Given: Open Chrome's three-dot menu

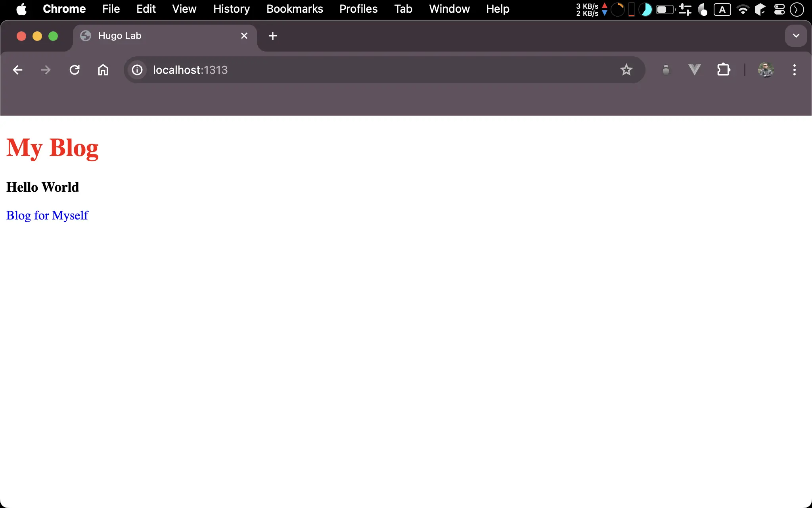Looking at the screenshot, I should coord(794,70).
